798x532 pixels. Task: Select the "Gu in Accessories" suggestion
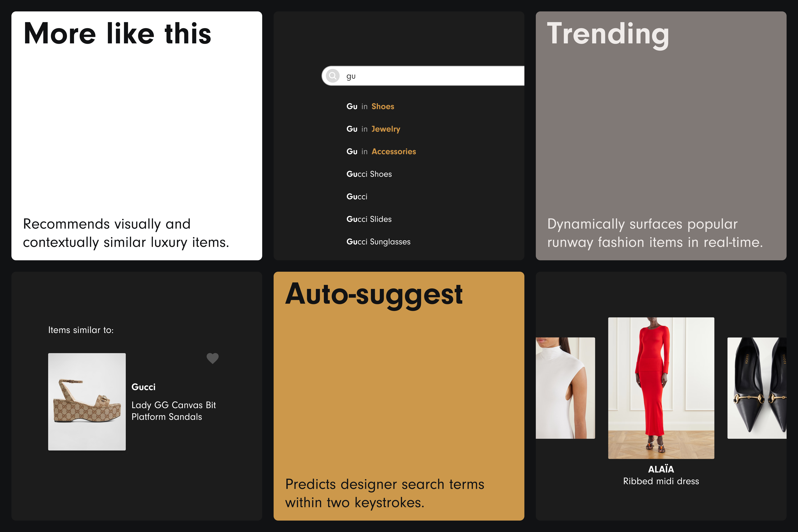(x=381, y=152)
